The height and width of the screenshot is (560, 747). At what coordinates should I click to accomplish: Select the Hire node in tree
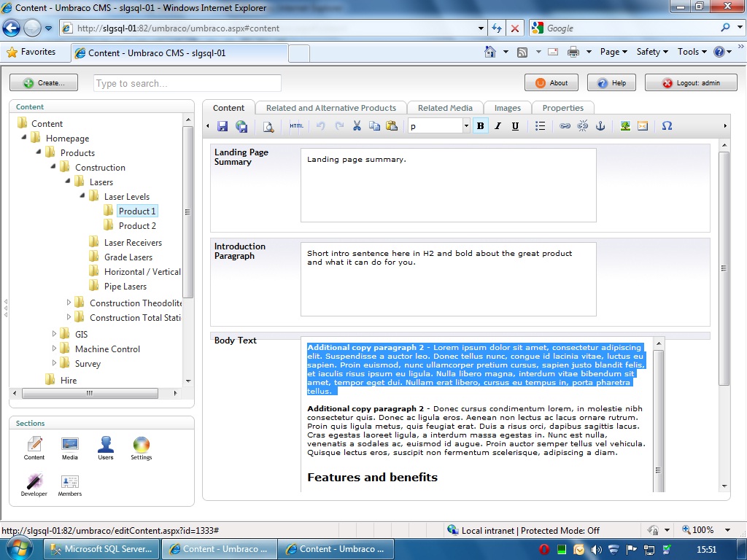pyautogui.click(x=68, y=380)
